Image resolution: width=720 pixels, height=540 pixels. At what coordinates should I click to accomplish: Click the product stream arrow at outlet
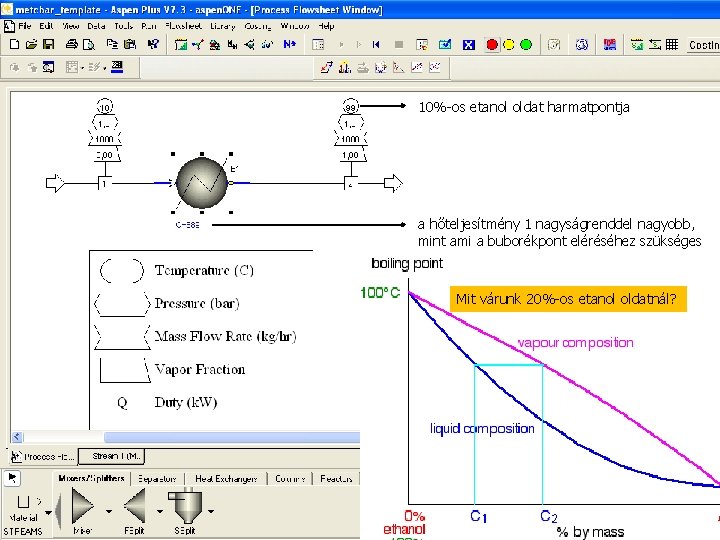(393, 183)
